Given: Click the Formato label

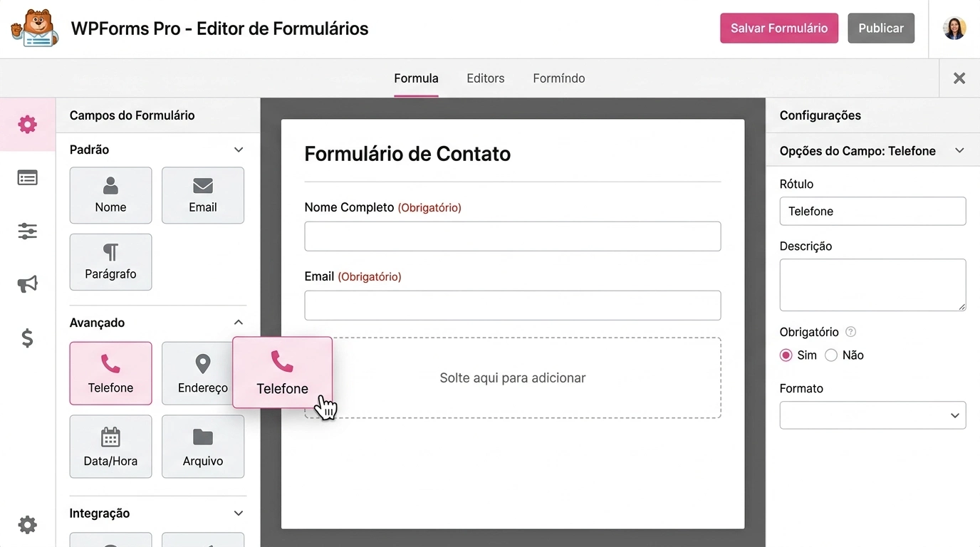Looking at the screenshot, I should (801, 388).
